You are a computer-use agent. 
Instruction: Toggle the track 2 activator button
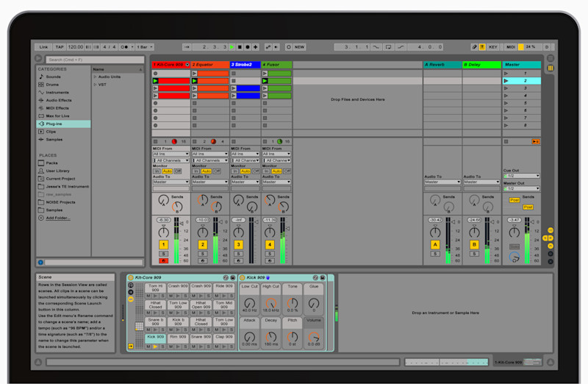pyautogui.click(x=203, y=244)
